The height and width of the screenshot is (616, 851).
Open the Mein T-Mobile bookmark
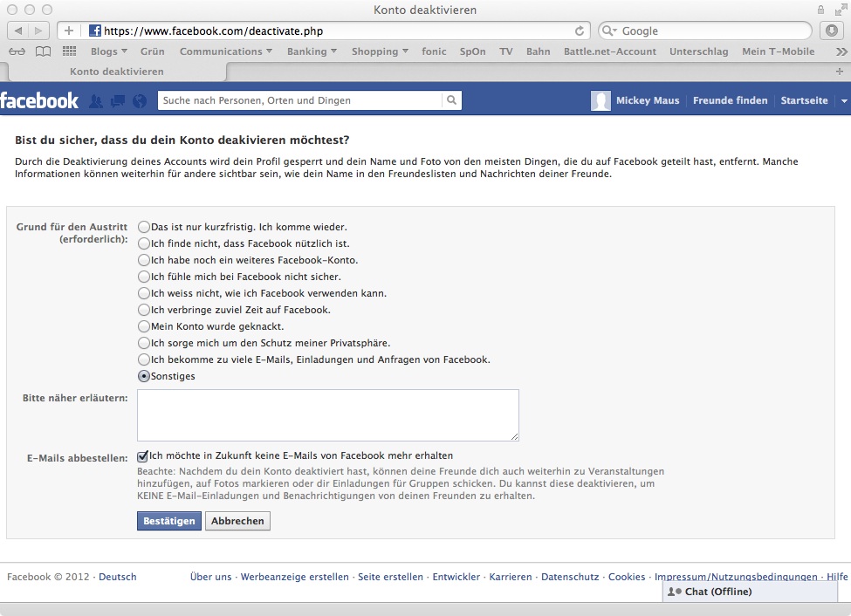click(779, 51)
